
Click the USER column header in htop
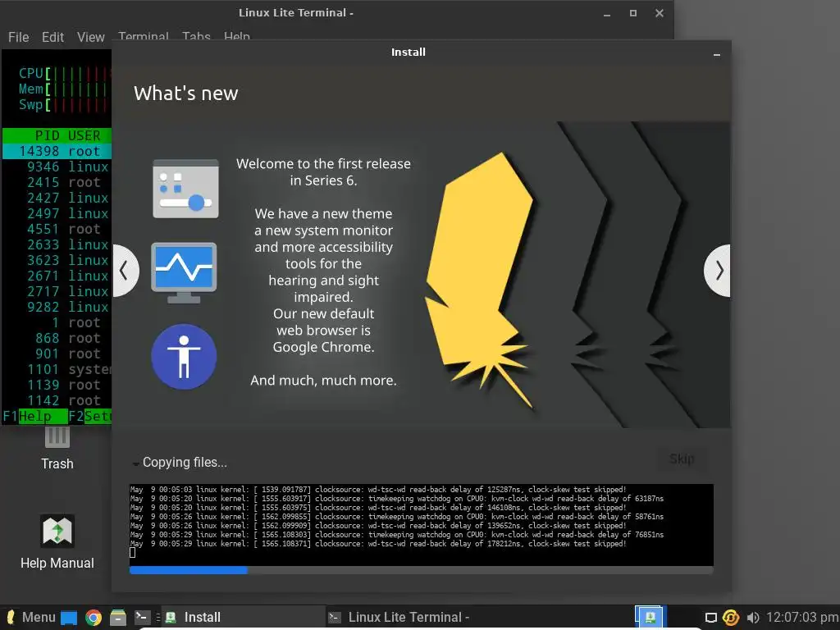pyautogui.click(x=84, y=135)
